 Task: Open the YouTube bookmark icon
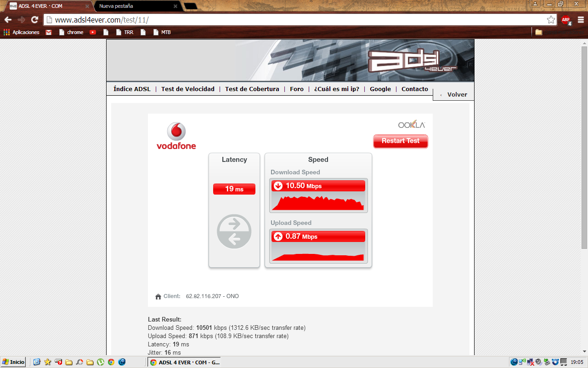[93, 32]
